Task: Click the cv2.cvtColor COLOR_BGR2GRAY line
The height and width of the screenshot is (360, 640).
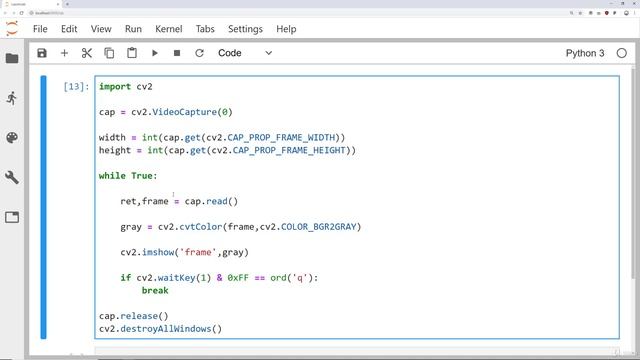Action: click(241, 227)
